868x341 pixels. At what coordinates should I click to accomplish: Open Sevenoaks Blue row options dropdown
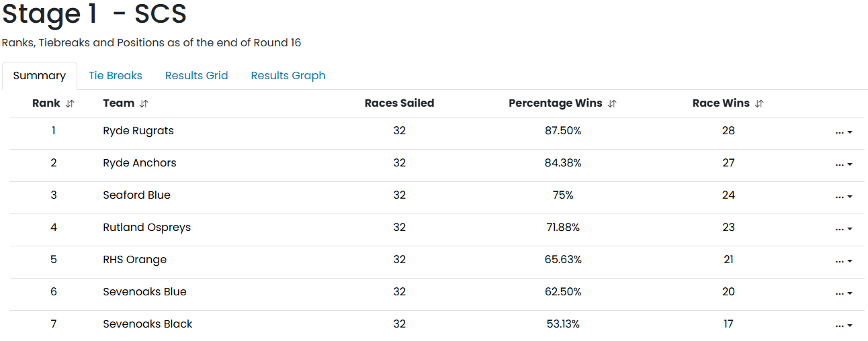point(844,293)
